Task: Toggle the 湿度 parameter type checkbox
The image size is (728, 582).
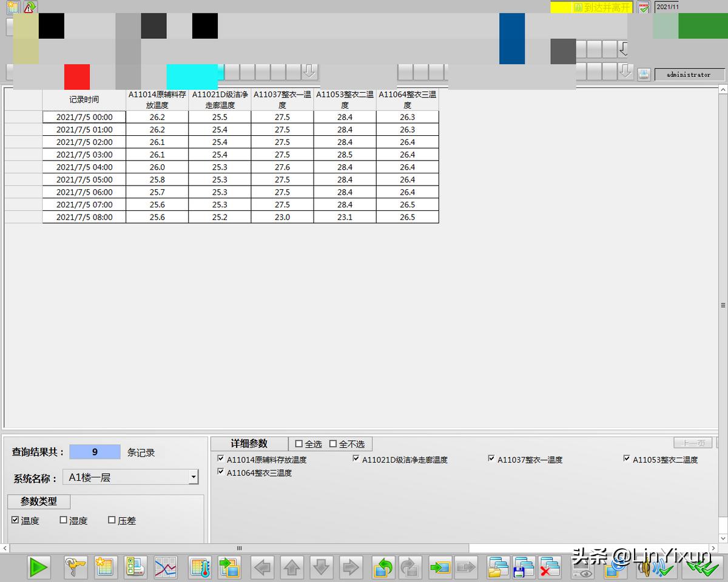Action: (x=64, y=520)
